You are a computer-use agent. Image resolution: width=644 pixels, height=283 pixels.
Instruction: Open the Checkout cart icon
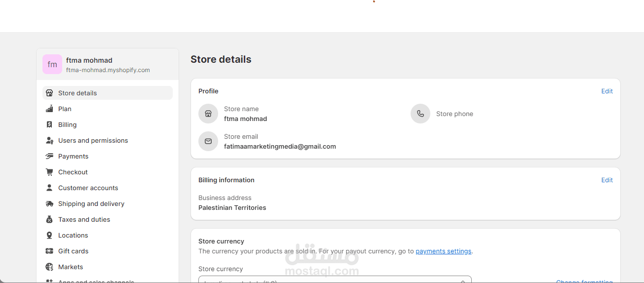pyautogui.click(x=49, y=172)
